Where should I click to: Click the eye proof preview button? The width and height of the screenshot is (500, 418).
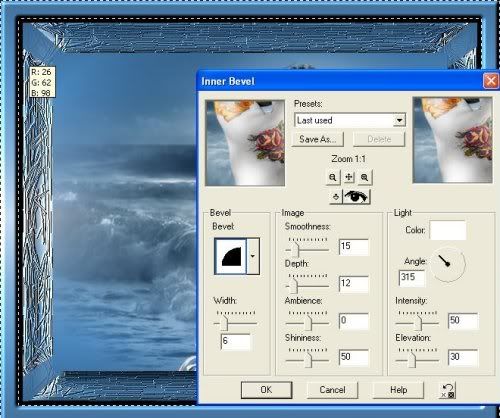tap(356, 197)
